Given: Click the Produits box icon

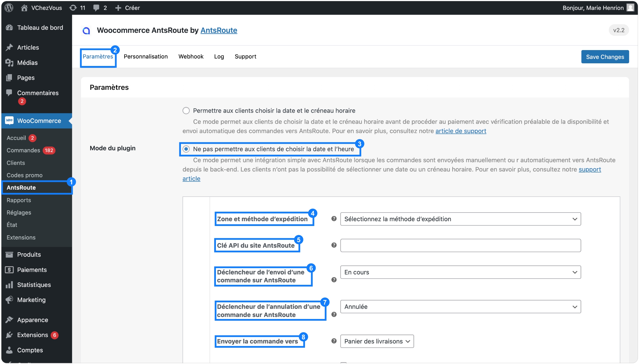Looking at the screenshot, I should (x=9, y=255).
